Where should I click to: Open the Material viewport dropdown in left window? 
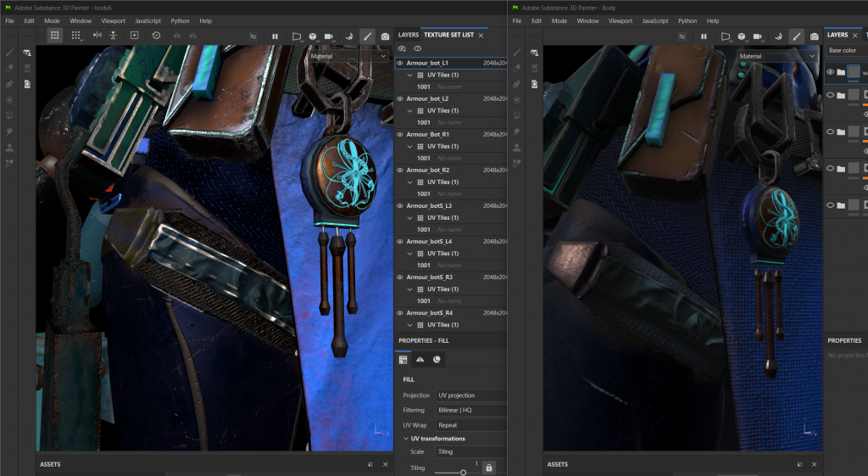pyautogui.click(x=348, y=56)
